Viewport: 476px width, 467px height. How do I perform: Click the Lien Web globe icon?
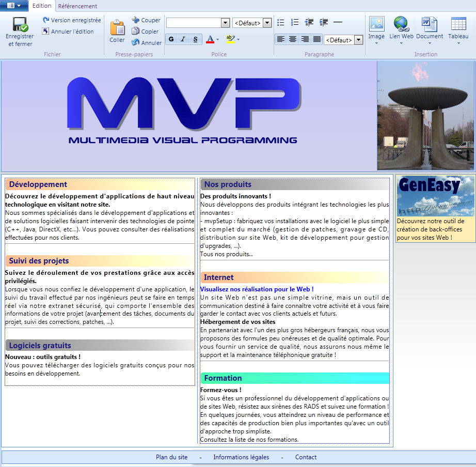(401, 25)
